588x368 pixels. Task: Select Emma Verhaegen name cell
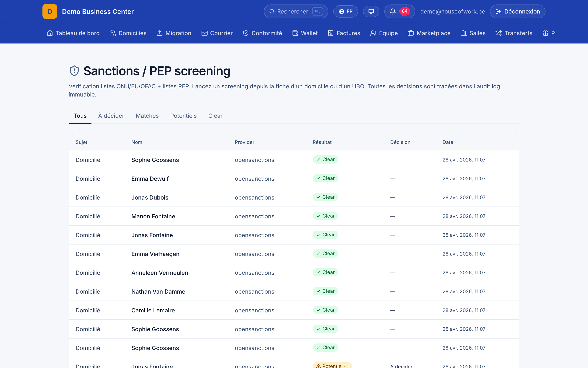[155, 254]
